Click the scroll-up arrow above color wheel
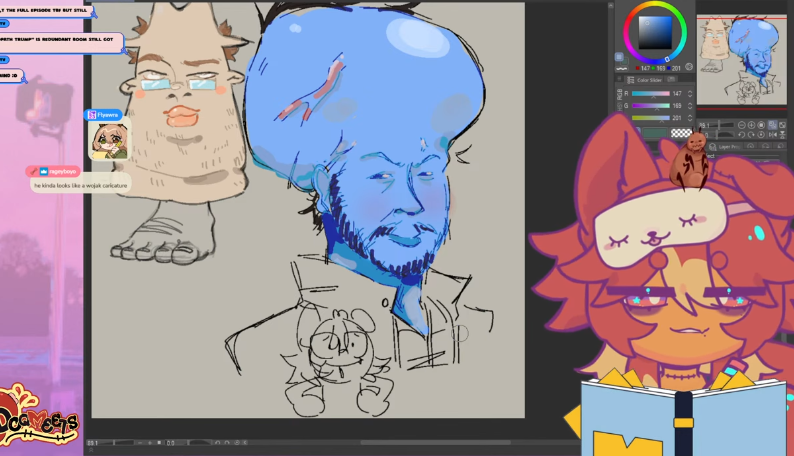Image resolution: width=794 pixels, height=456 pixels. 611,5
